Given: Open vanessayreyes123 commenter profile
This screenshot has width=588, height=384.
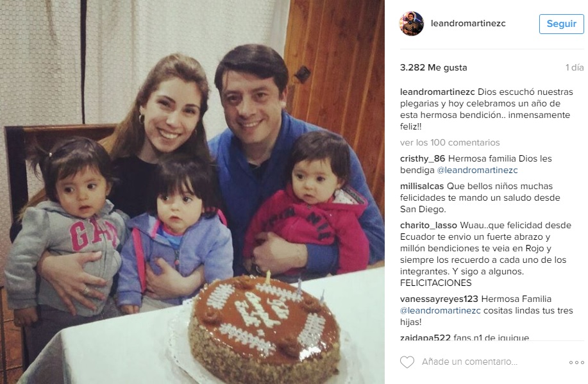Looking at the screenshot, I should coord(439,299).
